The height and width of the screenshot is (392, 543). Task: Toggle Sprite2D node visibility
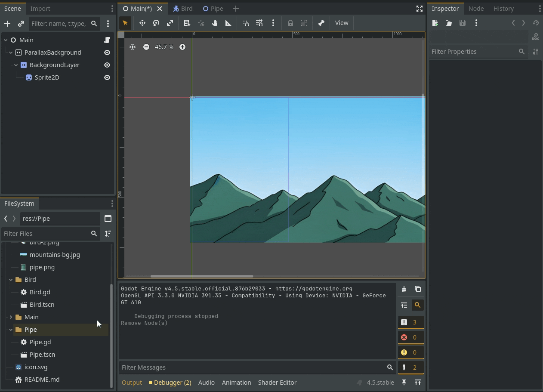[107, 77]
